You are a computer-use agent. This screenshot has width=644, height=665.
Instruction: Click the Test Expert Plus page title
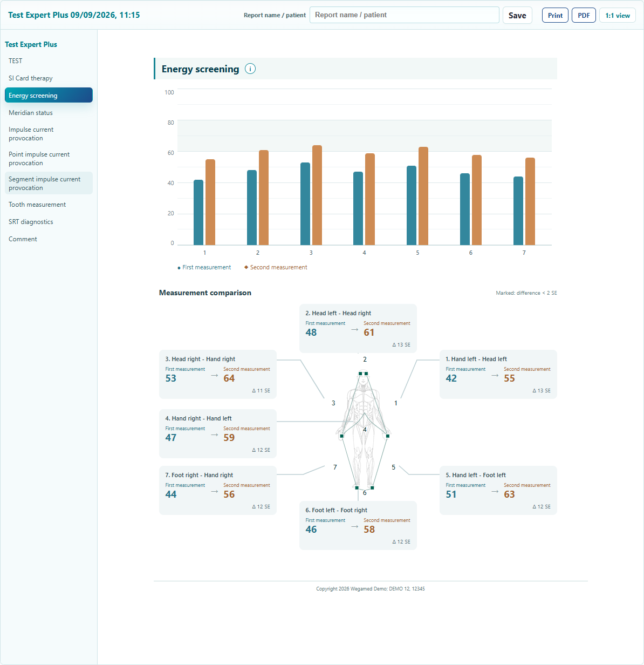tap(74, 15)
